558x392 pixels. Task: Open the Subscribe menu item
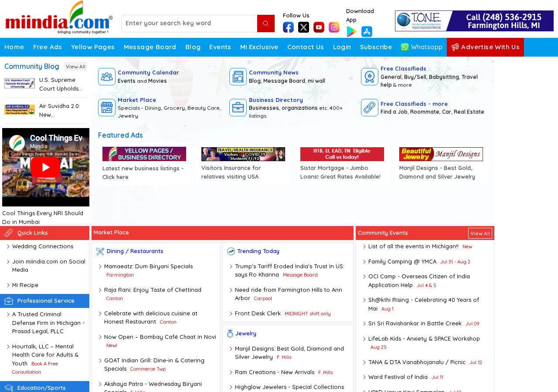[x=376, y=47]
